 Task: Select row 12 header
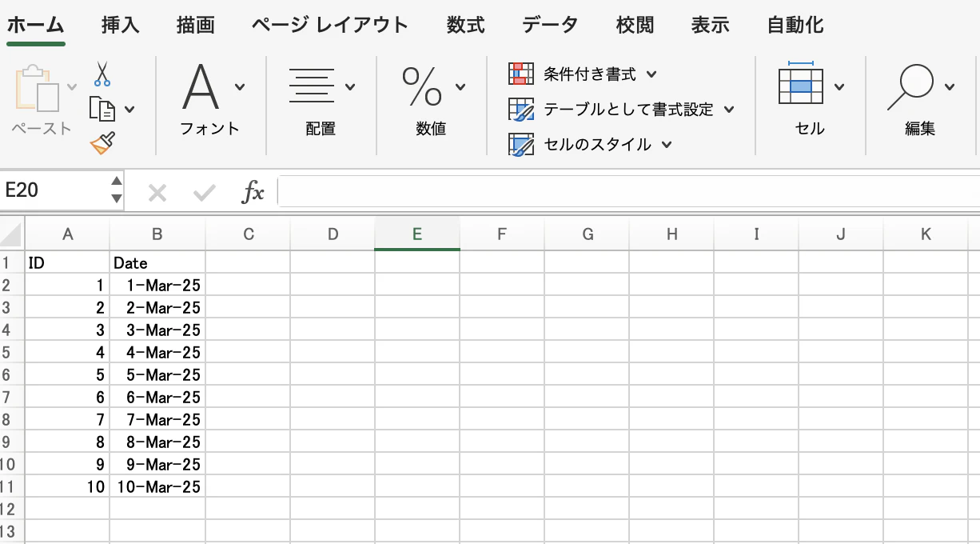click(12, 509)
